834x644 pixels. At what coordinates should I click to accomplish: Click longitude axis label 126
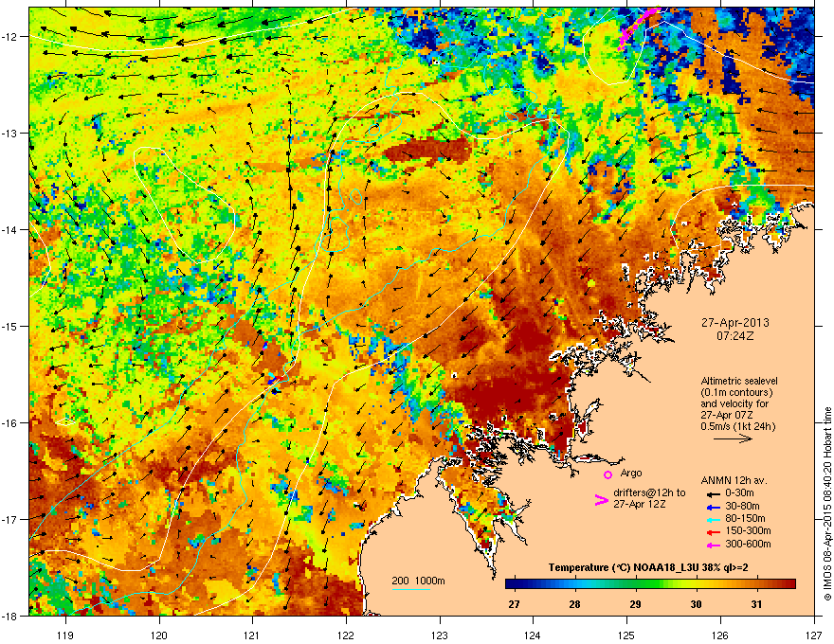point(720,635)
